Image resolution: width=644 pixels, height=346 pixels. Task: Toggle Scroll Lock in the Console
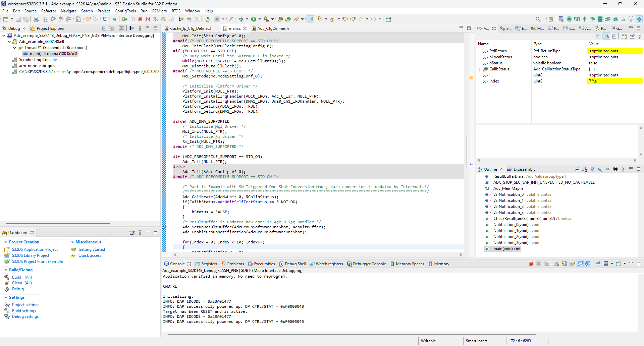(x=564, y=264)
